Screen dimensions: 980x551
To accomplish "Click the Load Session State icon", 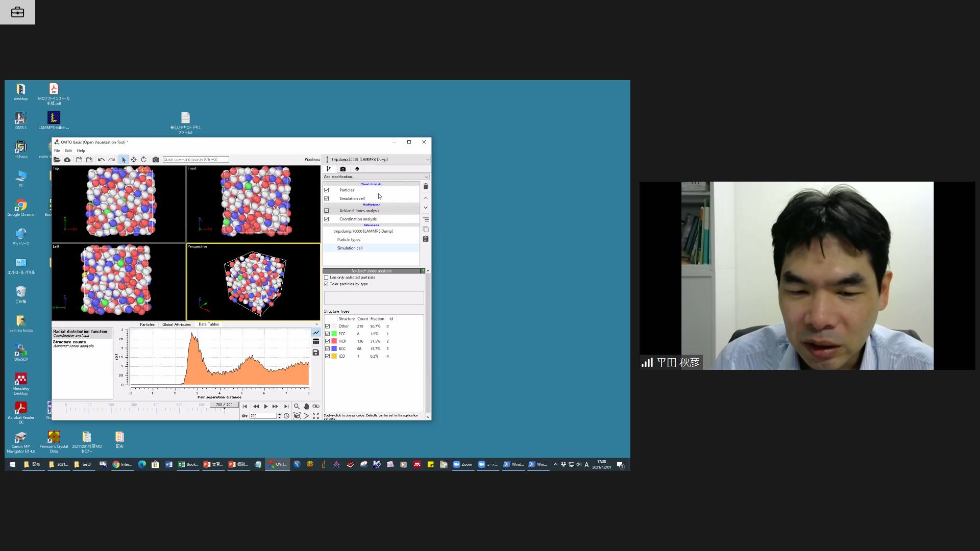I will point(79,160).
